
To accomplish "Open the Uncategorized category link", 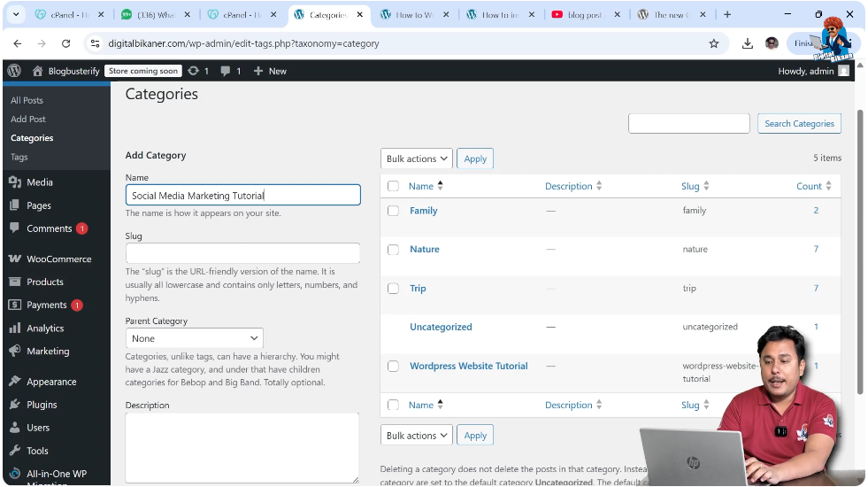I will [x=441, y=327].
